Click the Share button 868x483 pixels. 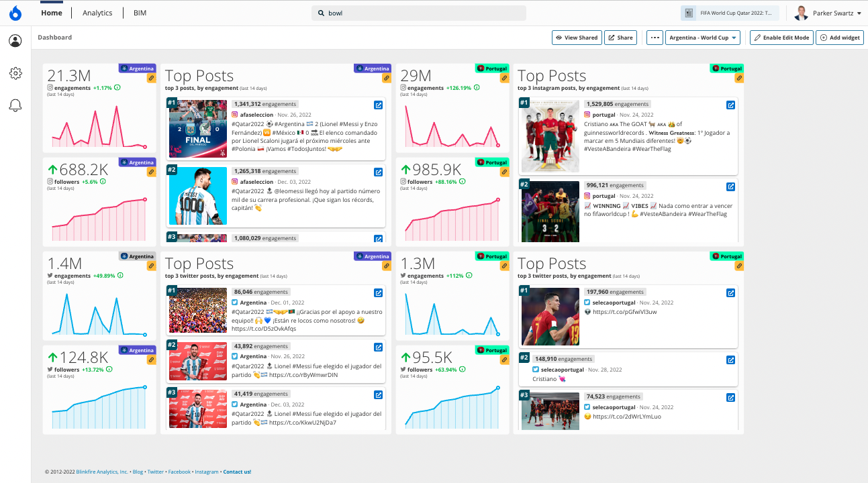pyautogui.click(x=620, y=38)
